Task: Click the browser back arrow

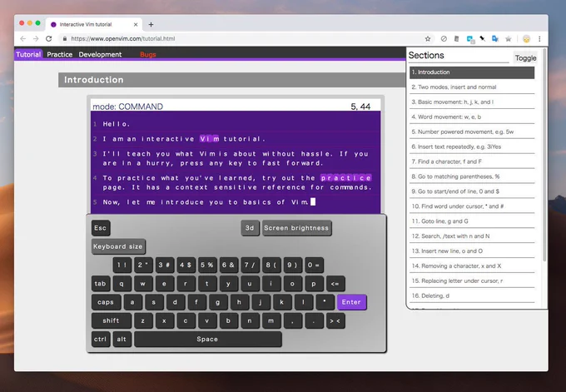Action: pyautogui.click(x=23, y=38)
